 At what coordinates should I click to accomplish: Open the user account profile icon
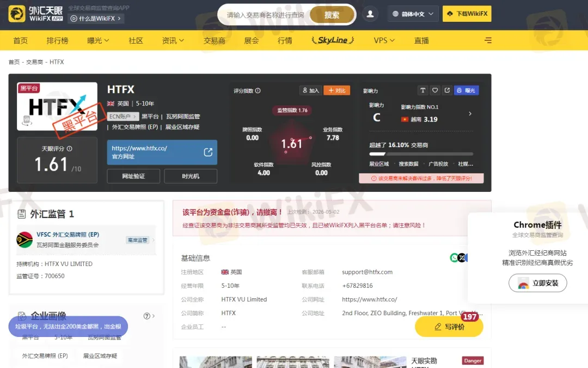click(370, 14)
